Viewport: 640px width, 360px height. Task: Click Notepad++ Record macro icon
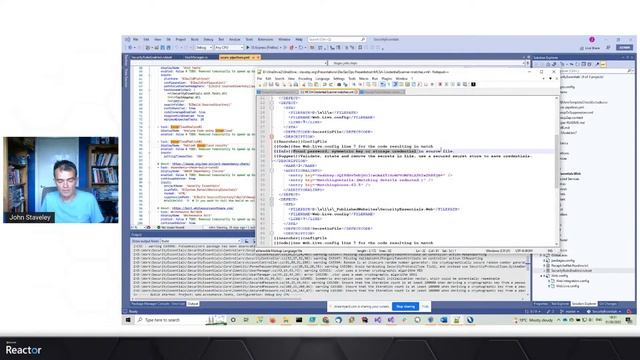click(x=440, y=84)
